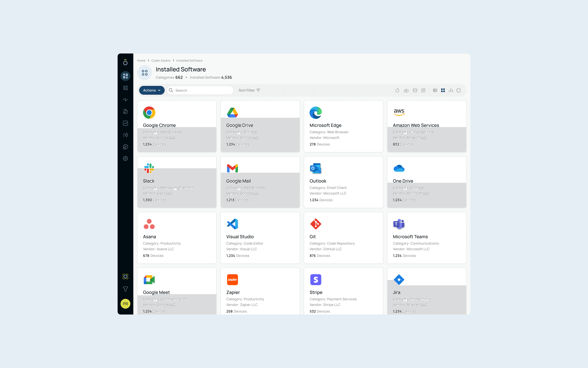Click the four-circle icon beside the page title

click(145, 73)
